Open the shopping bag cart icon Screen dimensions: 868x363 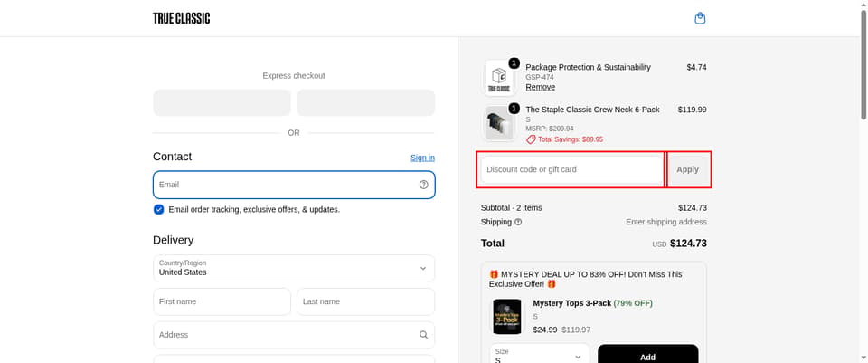click(700, 18)
